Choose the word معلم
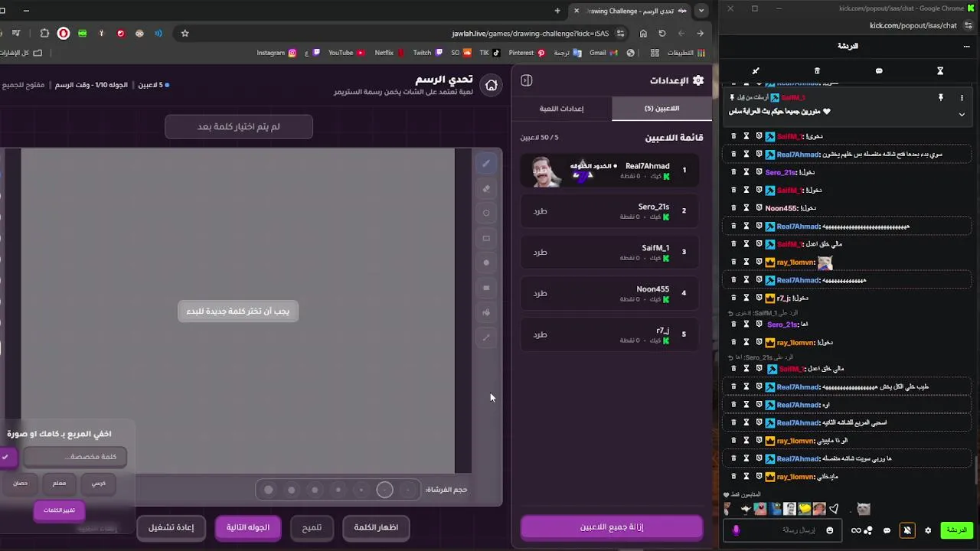This screenshot has width=980, height=551. 59,484
